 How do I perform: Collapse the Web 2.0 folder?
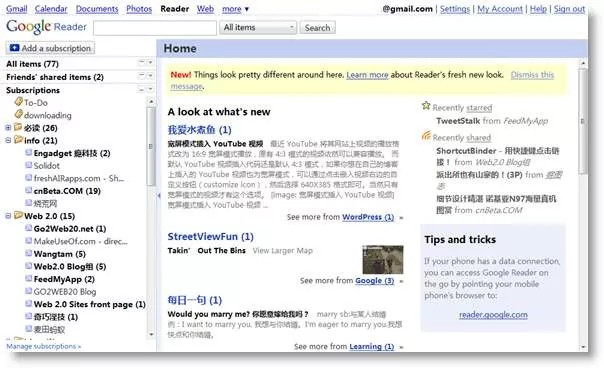(8, 216)
